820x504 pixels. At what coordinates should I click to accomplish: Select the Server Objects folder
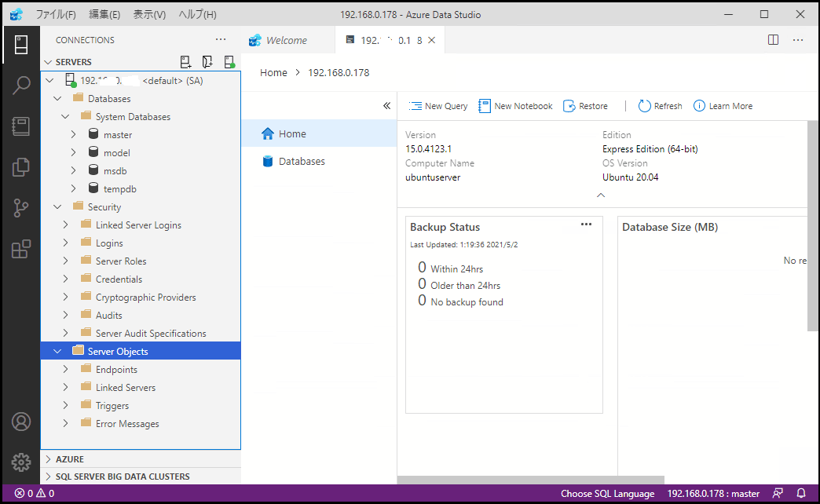pos(141,352)
